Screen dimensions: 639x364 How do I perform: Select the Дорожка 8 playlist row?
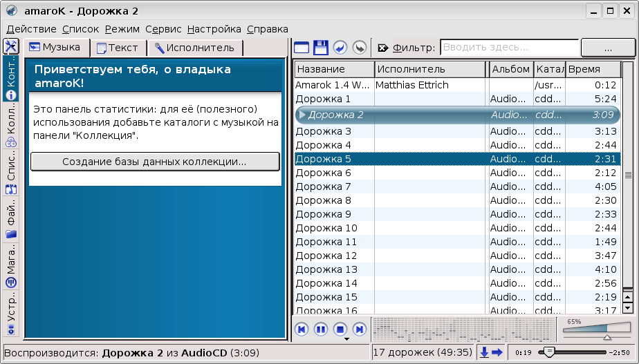pos(457,201)
